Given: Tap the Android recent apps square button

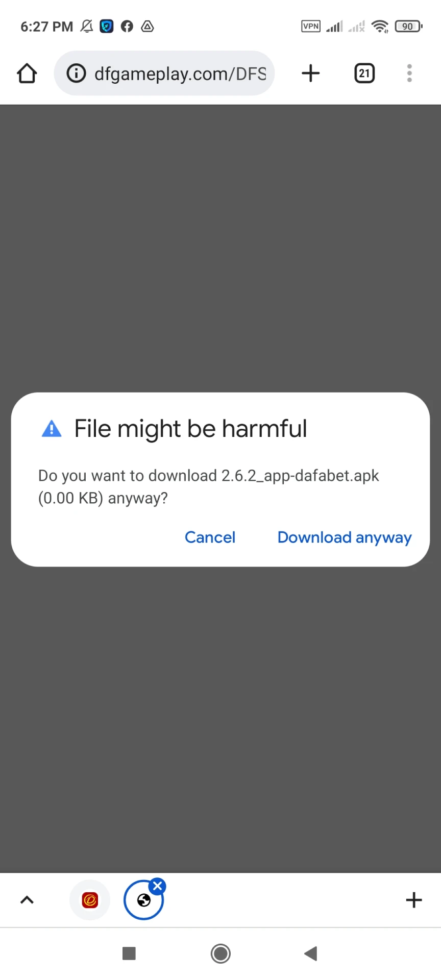Looking at the screenshot, I should (x=129, y=953).
